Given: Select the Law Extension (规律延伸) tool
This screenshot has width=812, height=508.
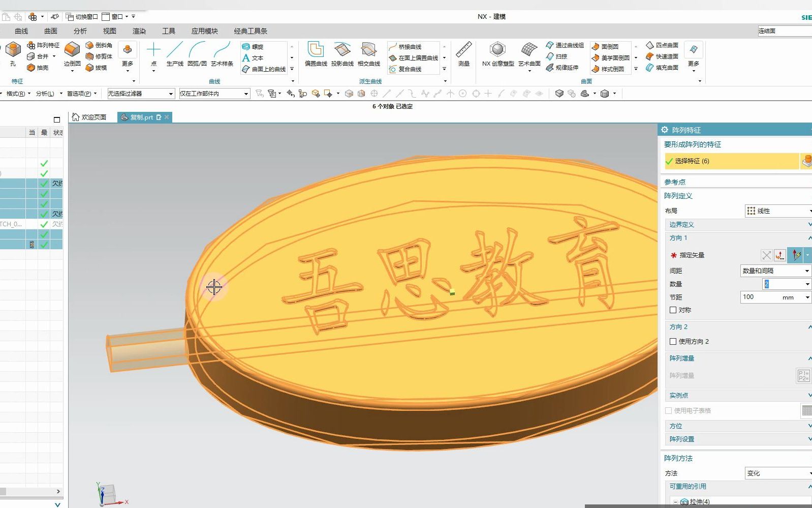Looking at the screenshot, I should click(x=563, y=68).
